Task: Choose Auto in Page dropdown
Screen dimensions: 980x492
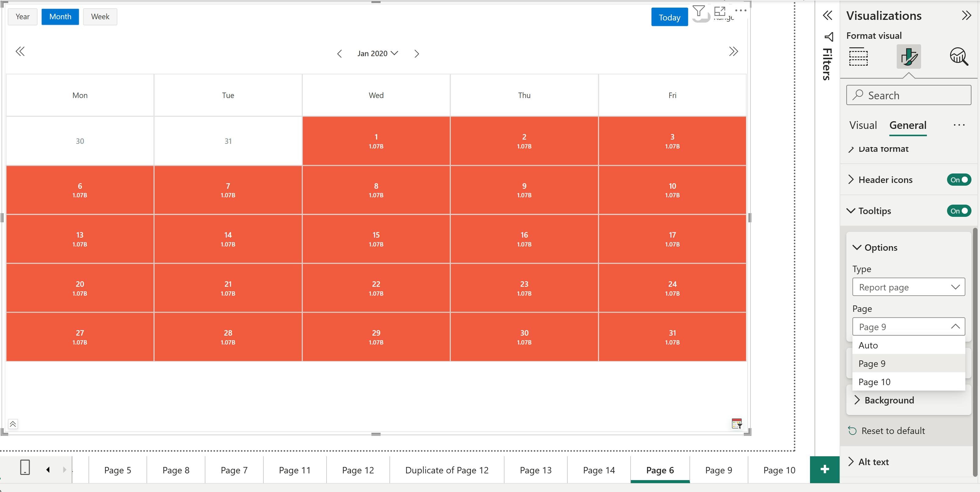Action: click(868, 345)
